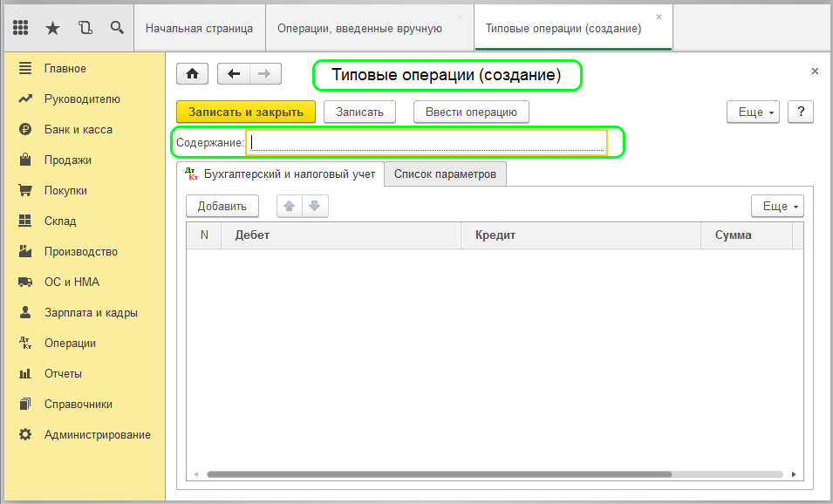Move row down with arrow icon

click(314, 206)
